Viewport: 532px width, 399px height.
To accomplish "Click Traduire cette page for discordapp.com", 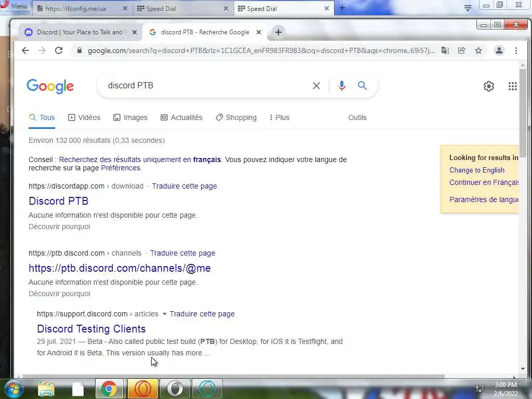I will (184, 186).
